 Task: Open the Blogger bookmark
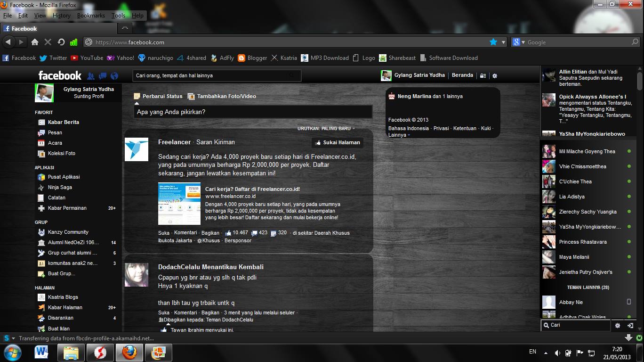[252, 58]
